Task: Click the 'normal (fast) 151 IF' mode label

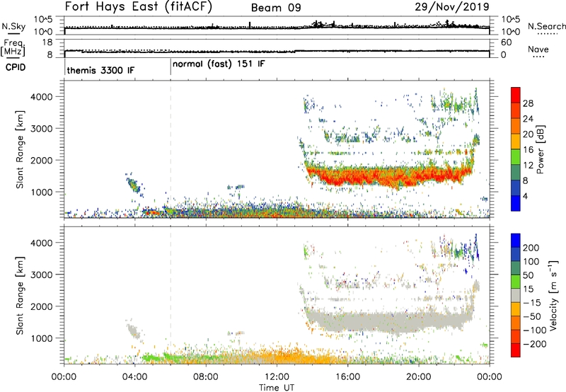Action: pyautogui.click(x=219, y=64)
